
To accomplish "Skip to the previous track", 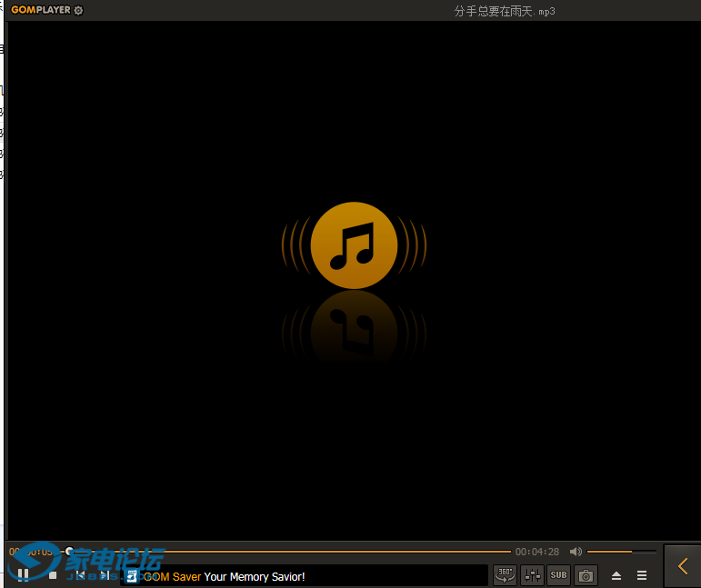I will pos(80,574).
